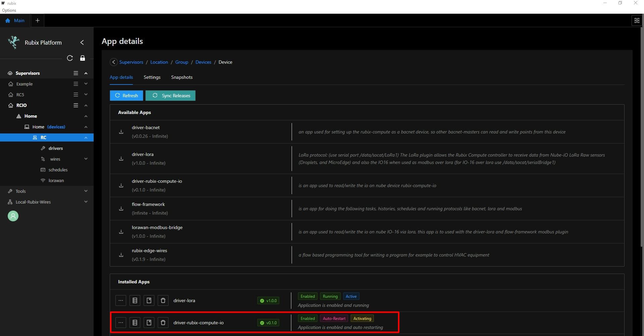Expand the Example supervisor
This screenshot has height=336, width=644.
click(x=86, y=84)
